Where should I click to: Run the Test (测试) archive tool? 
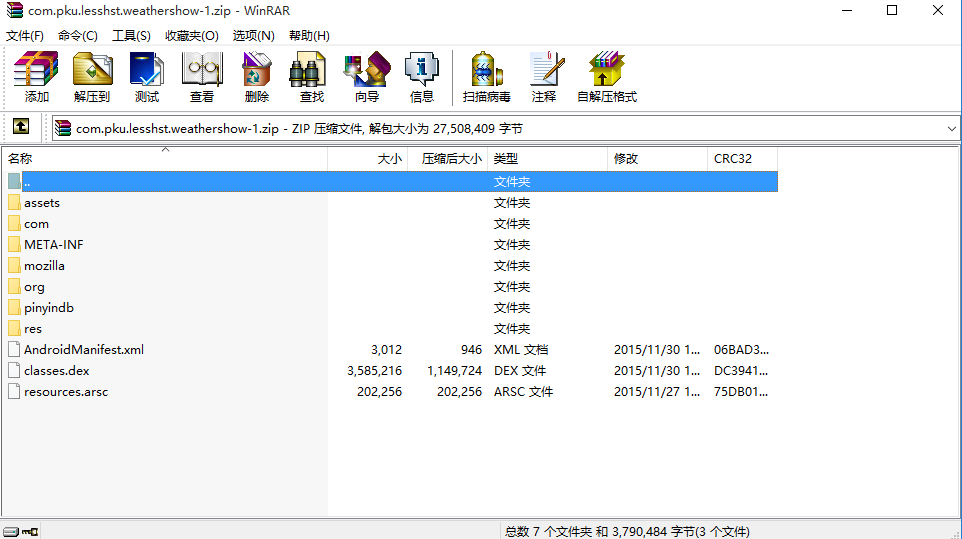147,77
